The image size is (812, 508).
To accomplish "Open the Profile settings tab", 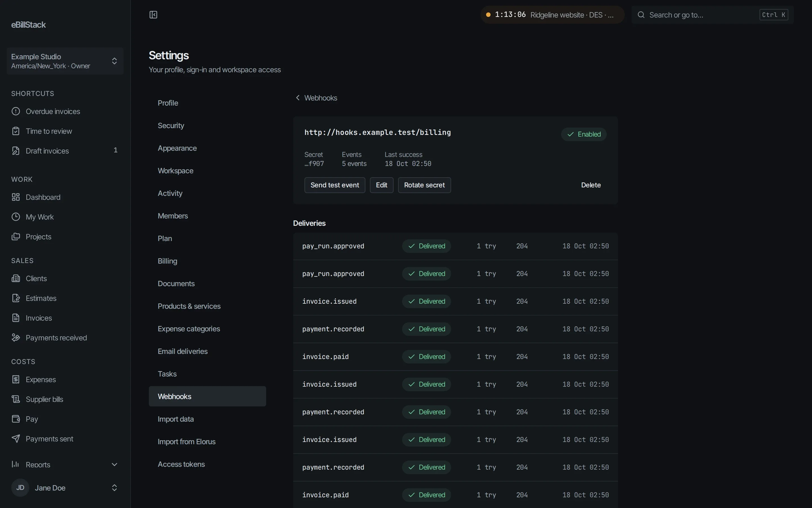I will 207,103.
